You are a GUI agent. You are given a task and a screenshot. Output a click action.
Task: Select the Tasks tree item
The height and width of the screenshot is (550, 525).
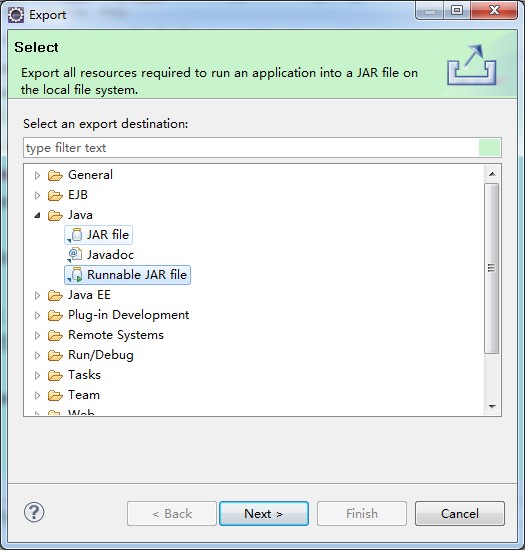point(85,375)
